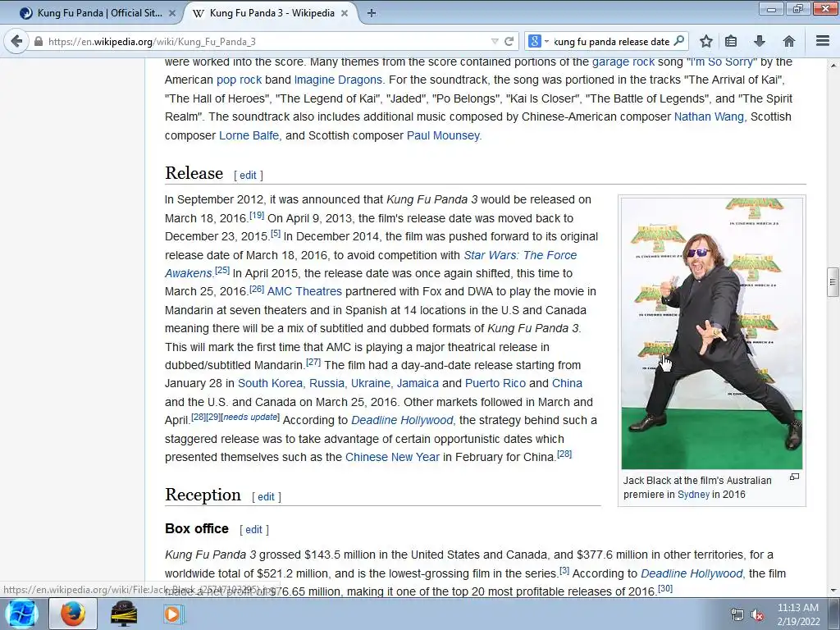Open the Deadline Hollywood link in Release section
The width and height of the screenshot is (840, 630).
(x=402, y=421)
